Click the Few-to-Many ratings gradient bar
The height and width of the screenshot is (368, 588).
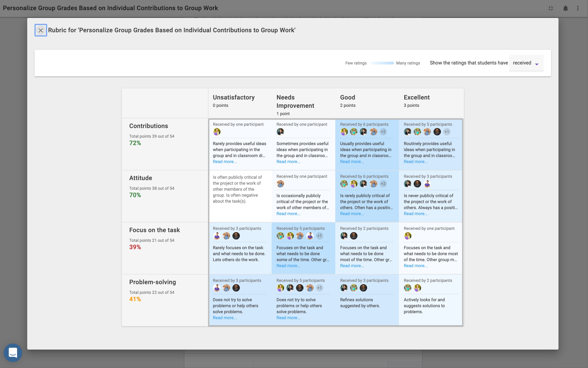pos(381,63)
